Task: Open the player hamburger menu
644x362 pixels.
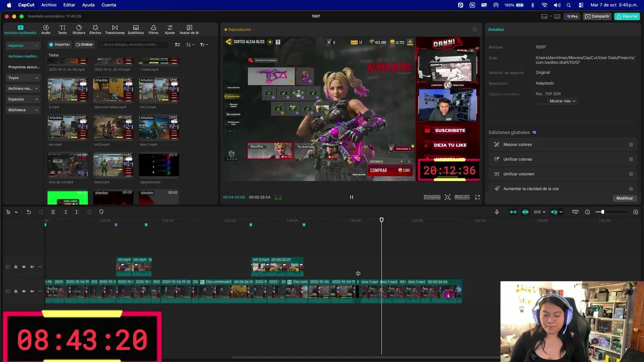Action: pos(474,30)
